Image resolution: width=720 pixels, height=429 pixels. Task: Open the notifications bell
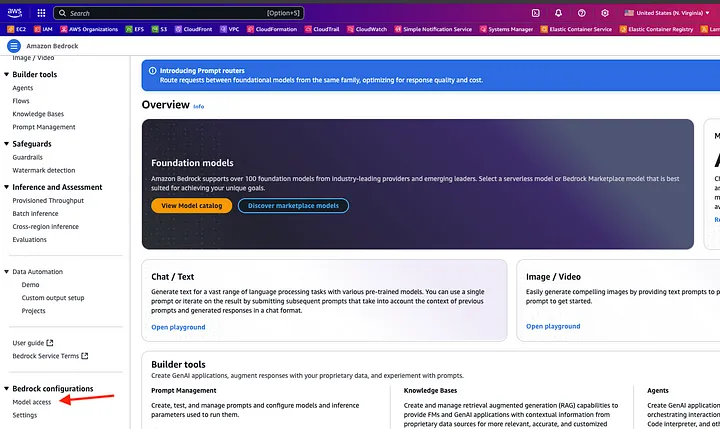(x=558, y=13)
